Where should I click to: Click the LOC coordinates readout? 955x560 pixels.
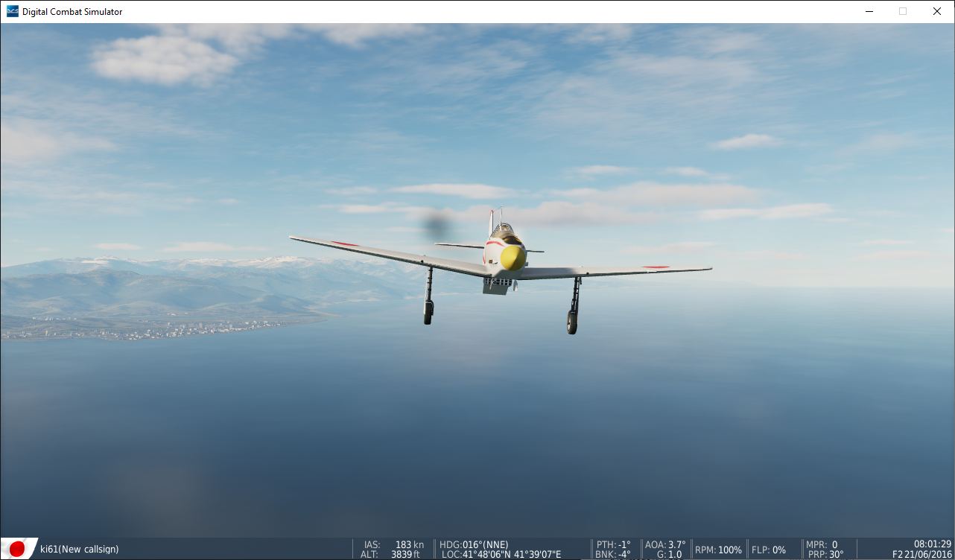[501, 554]
